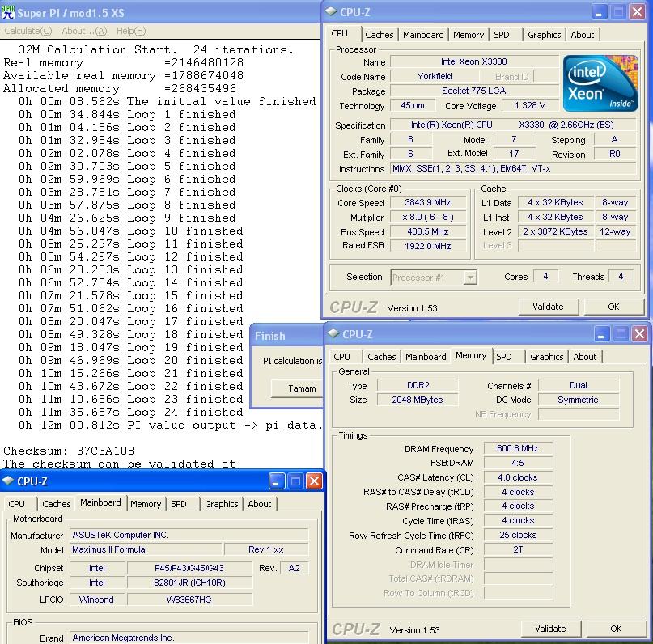Select Caches tab in Memory CPU-Z window

(x=381, y=357)
